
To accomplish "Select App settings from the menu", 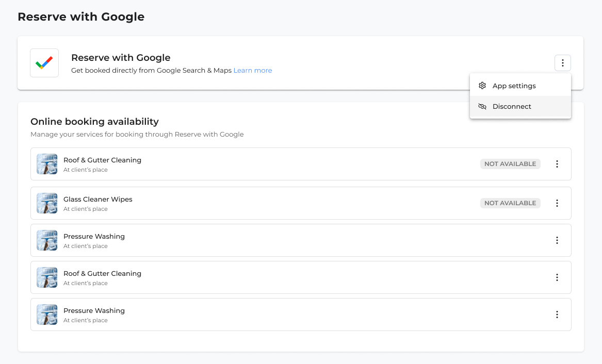I will [514, 86].
